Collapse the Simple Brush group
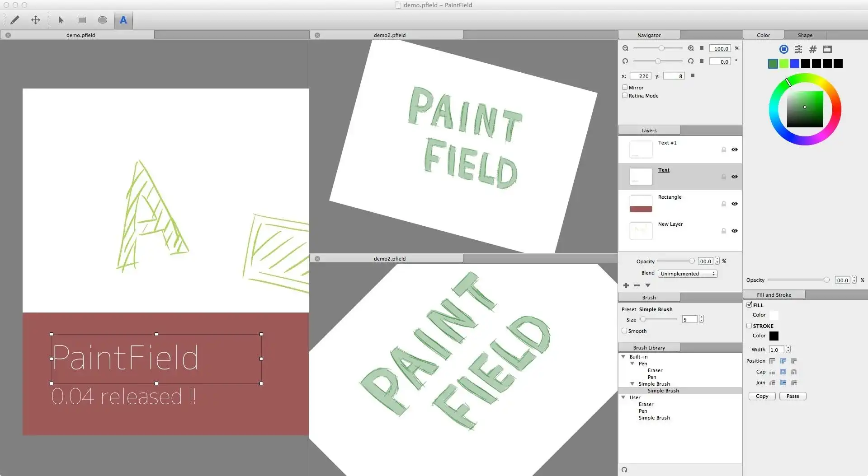Image resolution: width=868 pixels, height=476 pixels. tap(632, 384)
